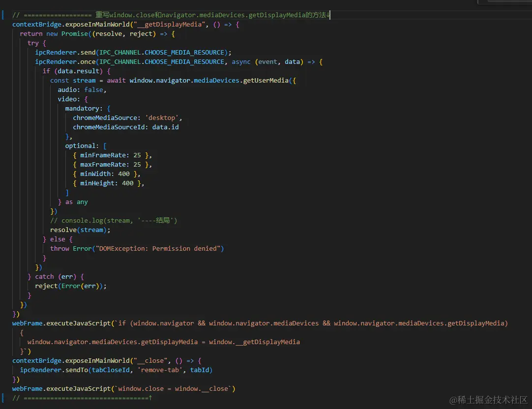Click the resolve(stream); line
Image resolution: width=532 pixels, height=409 pixels.
(80, 230)
